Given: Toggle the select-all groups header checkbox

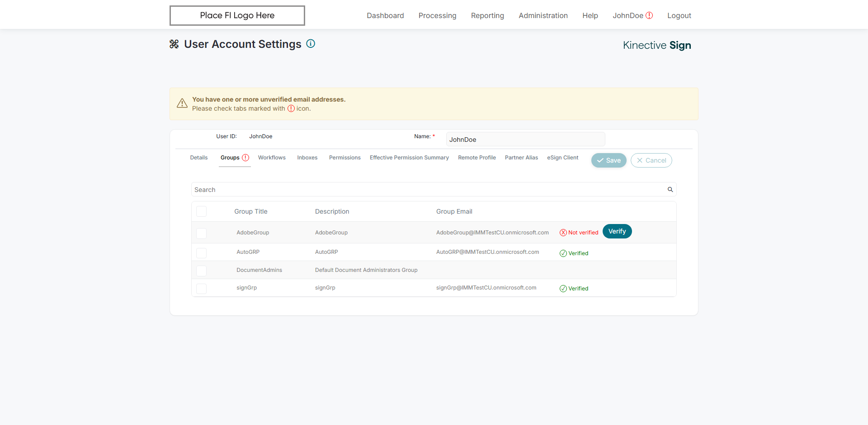Looking at the screenshot, I should (x=202, y=211).
